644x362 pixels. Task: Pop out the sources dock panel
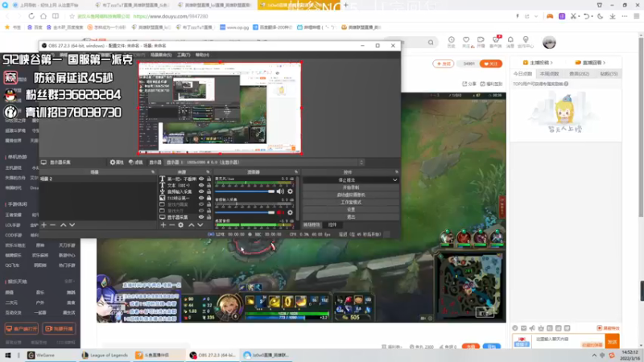[208, 172]
